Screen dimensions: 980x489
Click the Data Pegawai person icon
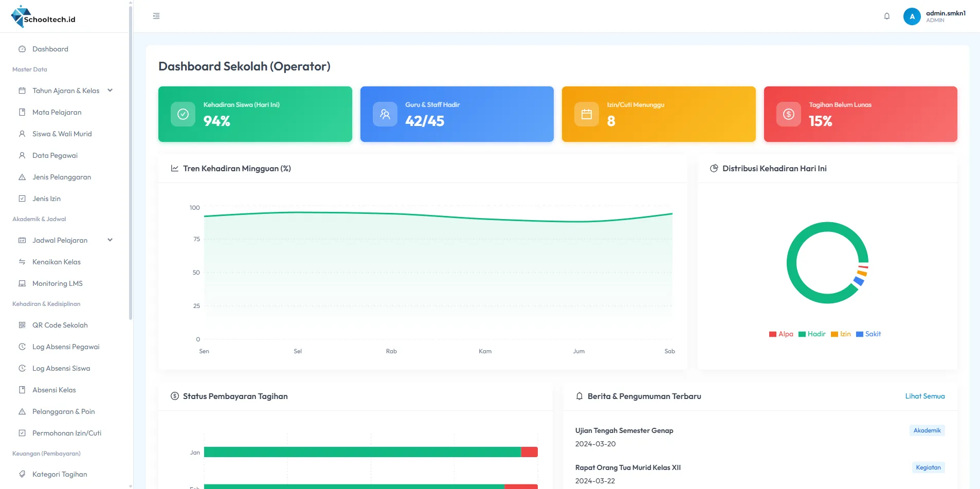click(x=22, y=156)
